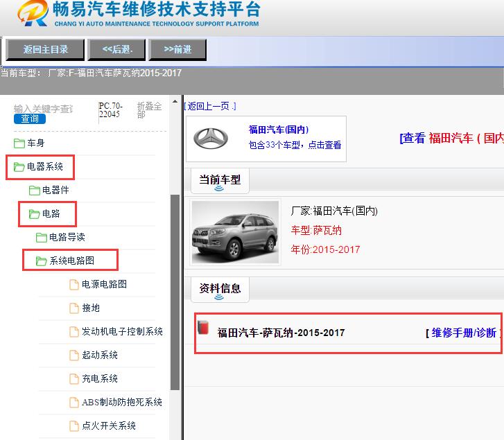Click the open folder icon beside 电器系统

pyautogui.click(x=19, y=167)
